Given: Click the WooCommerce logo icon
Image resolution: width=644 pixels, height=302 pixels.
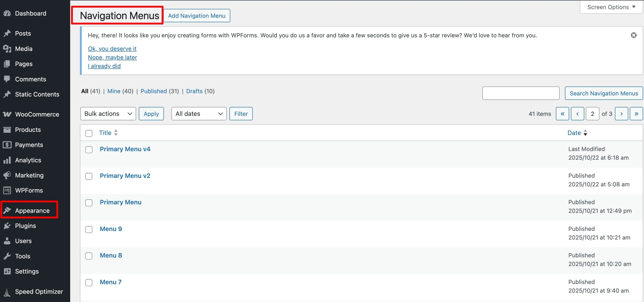Looking at the screenshot, I should (x=7, y=114).
